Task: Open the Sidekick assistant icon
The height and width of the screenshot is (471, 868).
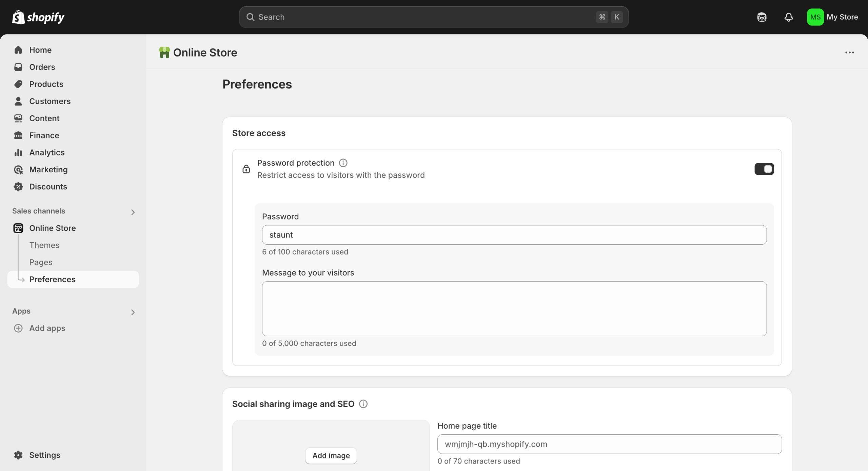Action: (x=762, y=17)
